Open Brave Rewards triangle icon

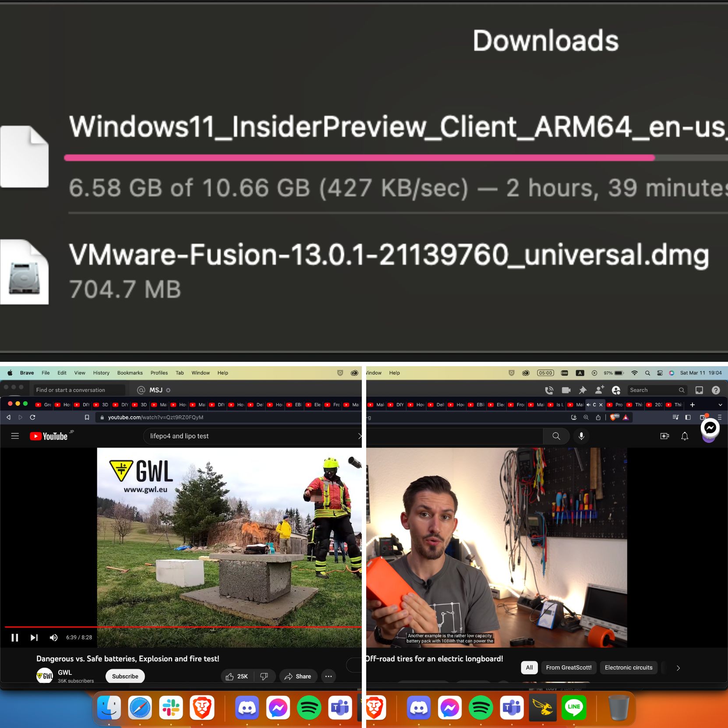pos(626,417)
